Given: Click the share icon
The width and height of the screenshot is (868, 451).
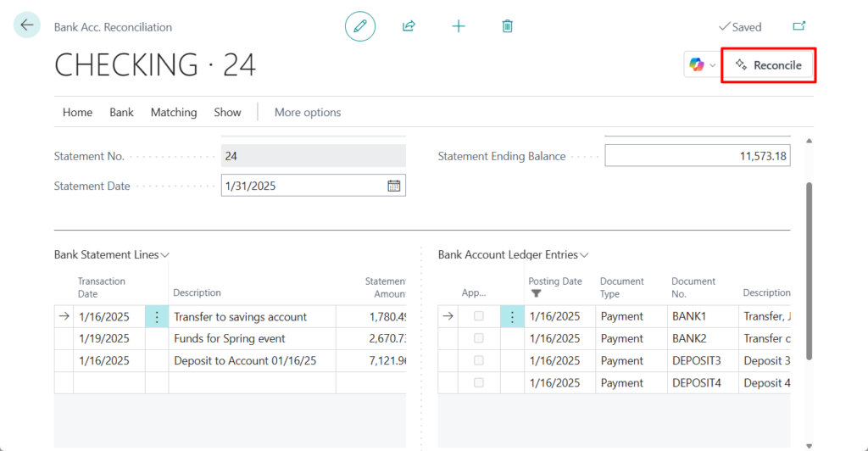Looking at the screenshot, I should coord(409,26).
